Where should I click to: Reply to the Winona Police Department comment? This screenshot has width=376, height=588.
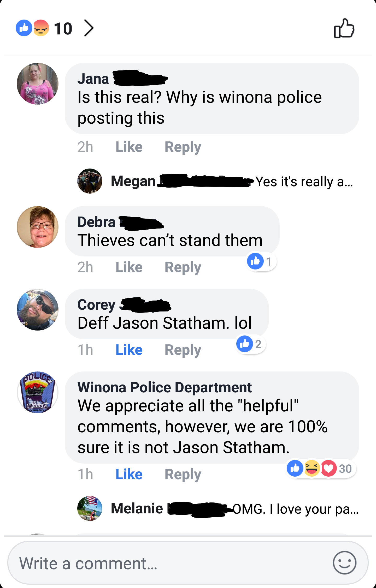pyautogui.click(x=183, y=475)
